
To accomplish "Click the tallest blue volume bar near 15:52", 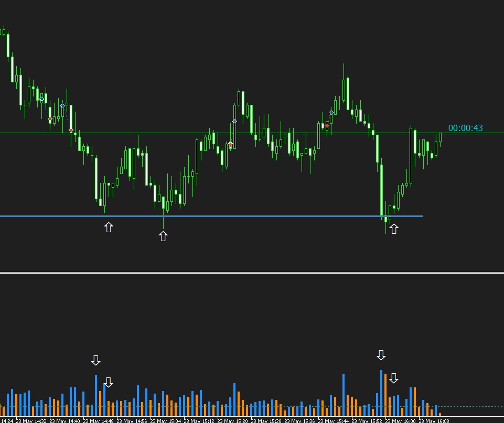I will pyautogui.click(x=381, y=393).
